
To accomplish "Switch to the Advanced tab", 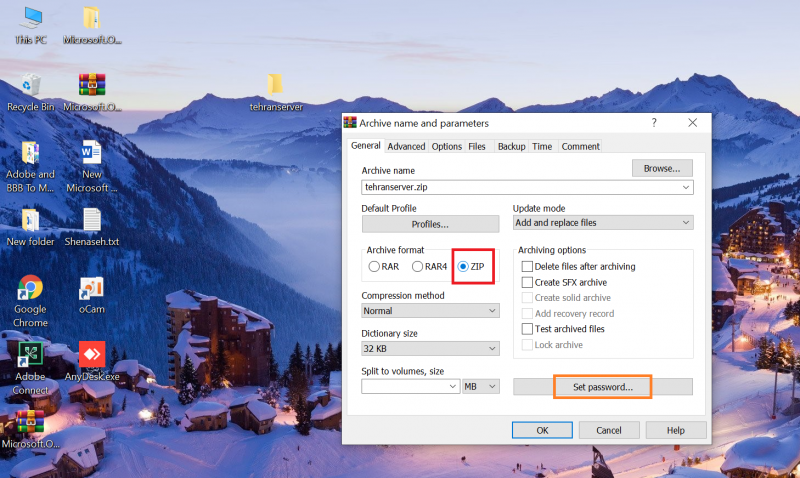I will click(406, 146).
